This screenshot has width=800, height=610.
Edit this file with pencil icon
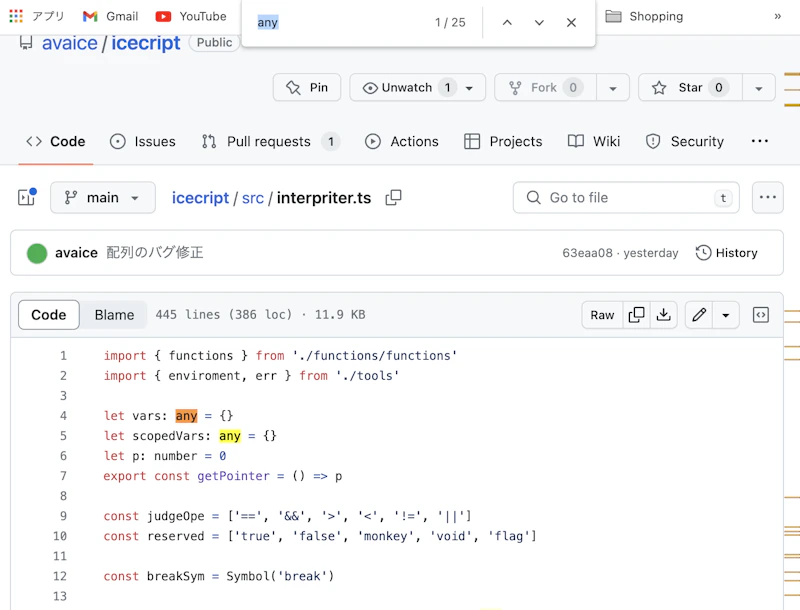tap(699, 315)
